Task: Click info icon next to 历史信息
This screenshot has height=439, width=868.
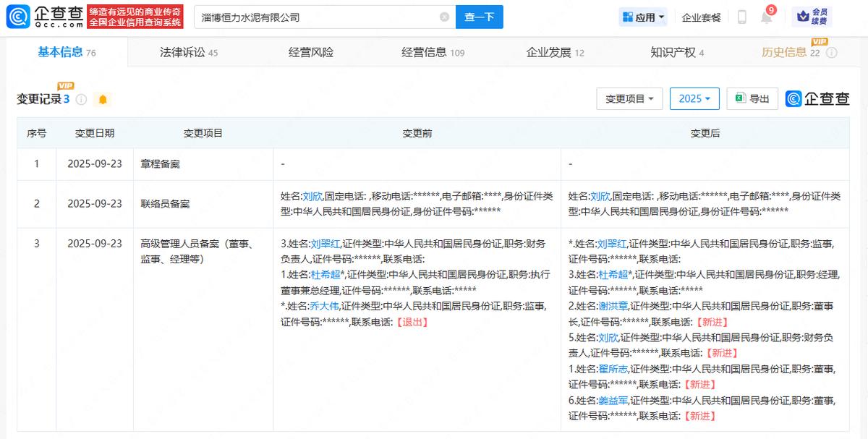Action: coord(832,53)
